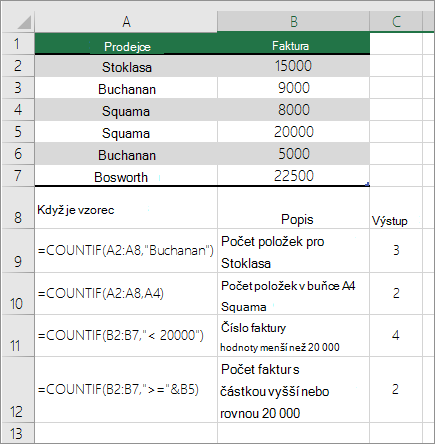Select the cell containing 9000
Viewport: 435px width, 444px height.
pos(293,88)
